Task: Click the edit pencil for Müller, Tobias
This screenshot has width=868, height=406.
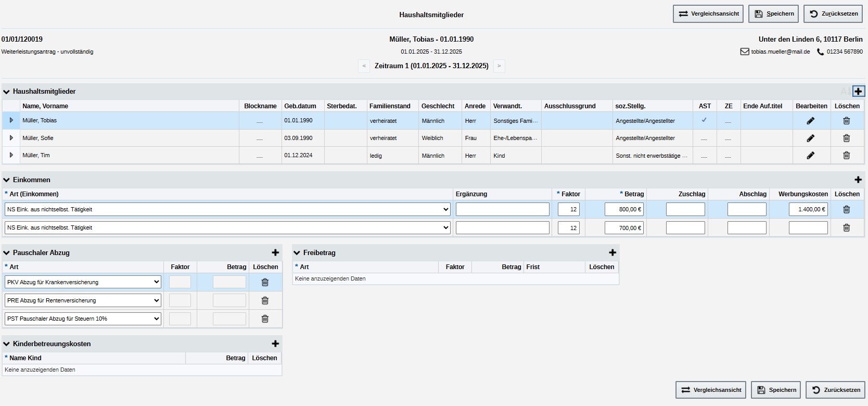Action: [810, 121]
